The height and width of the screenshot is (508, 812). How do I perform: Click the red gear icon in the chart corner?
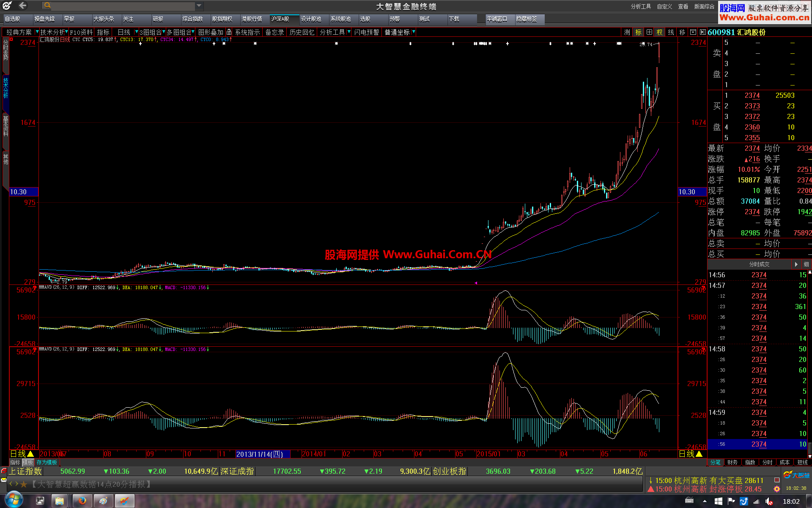[11, 39]
